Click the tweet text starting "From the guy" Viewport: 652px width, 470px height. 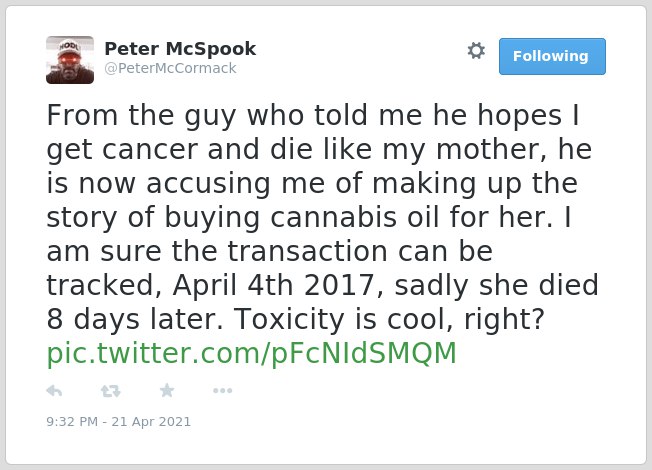322,217
